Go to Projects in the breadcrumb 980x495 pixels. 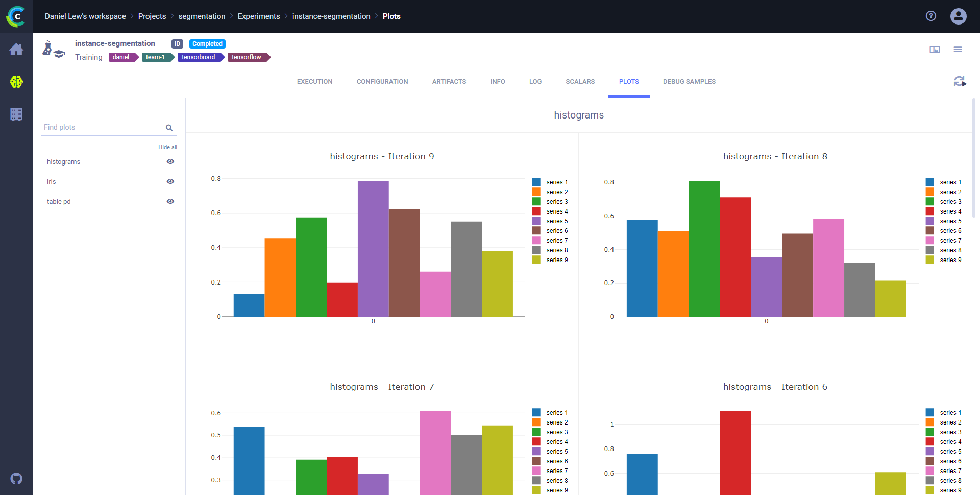point(152,16)
